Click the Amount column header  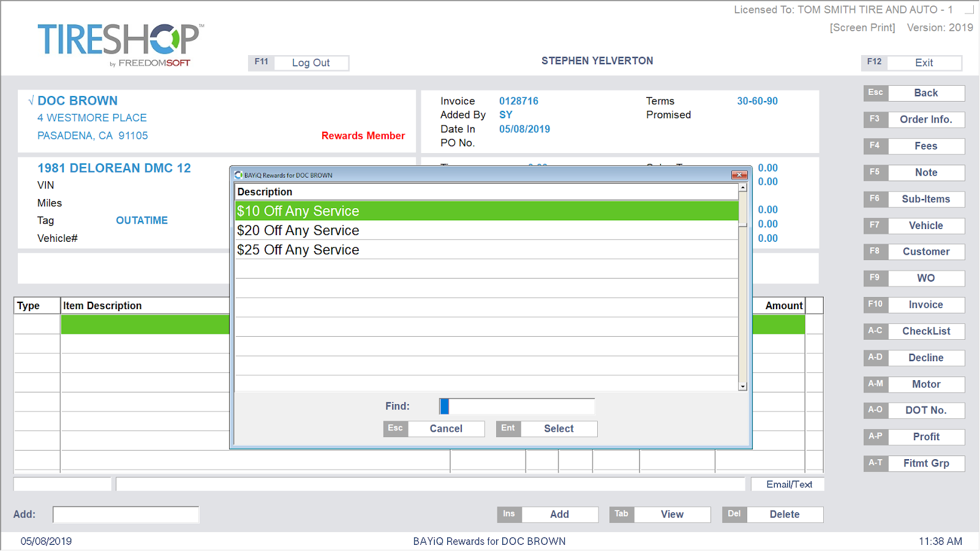(x=784, y=305)
